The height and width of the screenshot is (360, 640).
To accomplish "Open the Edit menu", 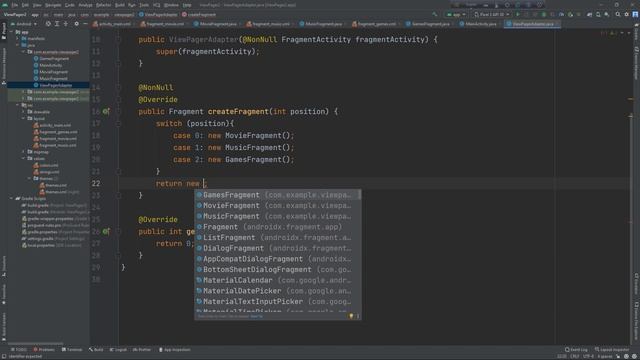I will [x=25, y=5].
